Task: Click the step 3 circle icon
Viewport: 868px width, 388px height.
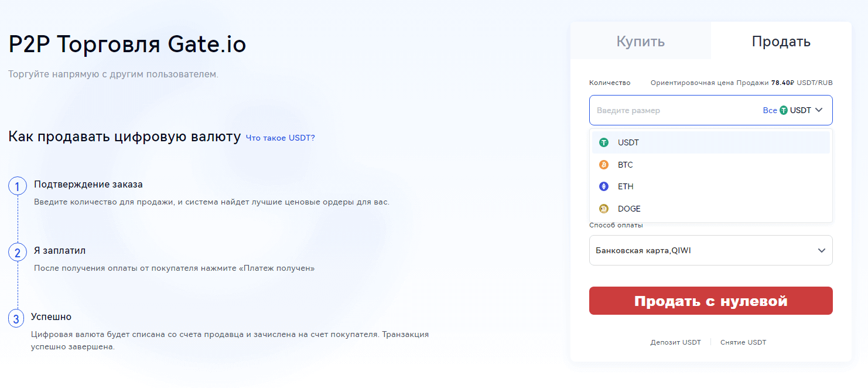Action: [x=18, y=319]
